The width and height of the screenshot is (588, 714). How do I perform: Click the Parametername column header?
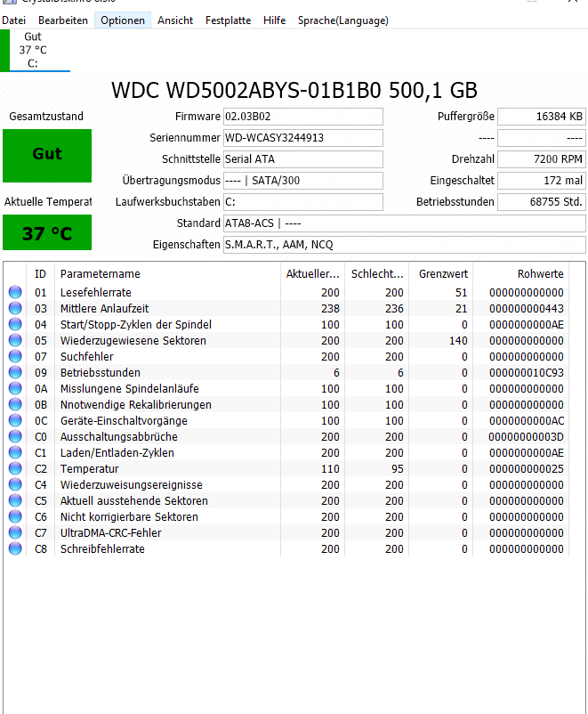pos(167,274)
